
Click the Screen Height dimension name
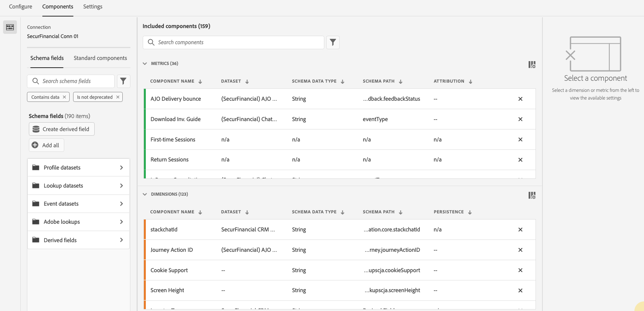pos(167,290)
